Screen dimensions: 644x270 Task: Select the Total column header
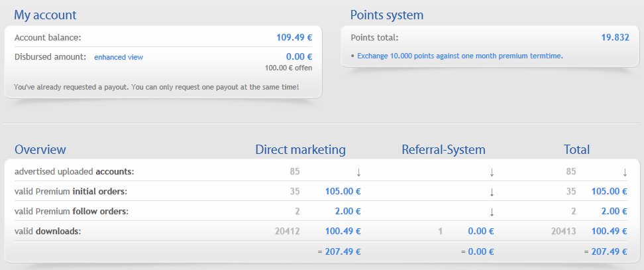[575, 149]
